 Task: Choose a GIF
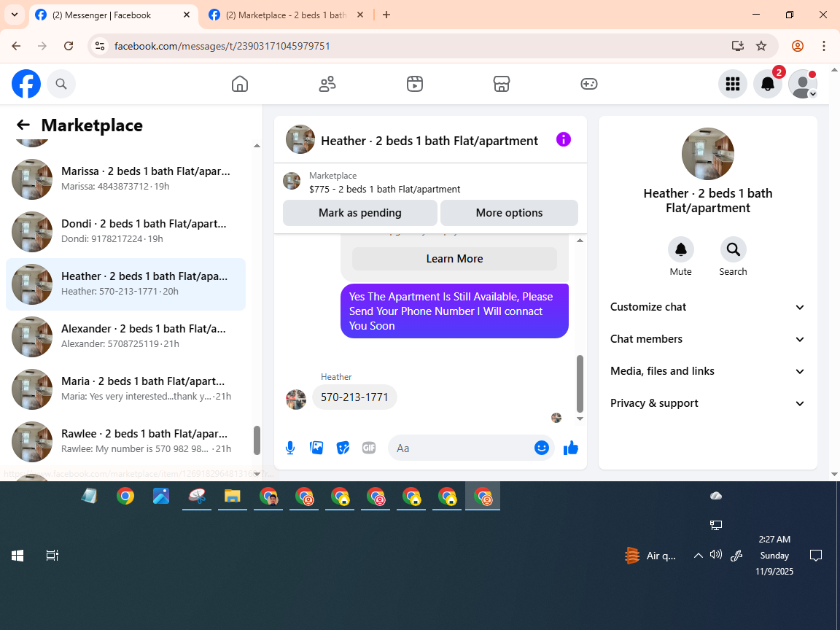pos(368,448)
